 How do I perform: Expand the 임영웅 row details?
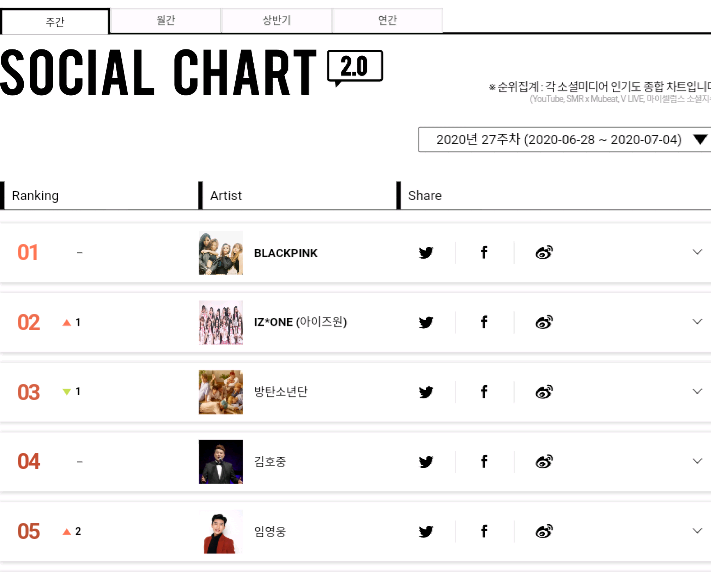tap(697, 531)
